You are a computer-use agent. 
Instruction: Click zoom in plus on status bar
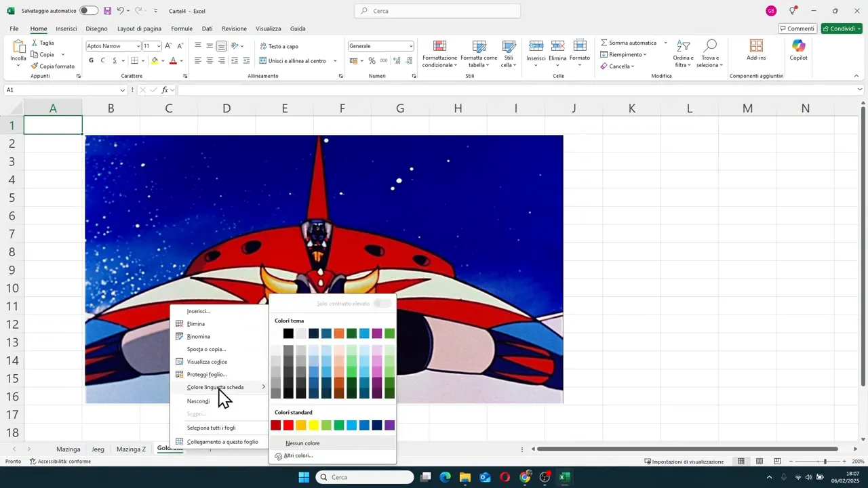pos(844,462)
